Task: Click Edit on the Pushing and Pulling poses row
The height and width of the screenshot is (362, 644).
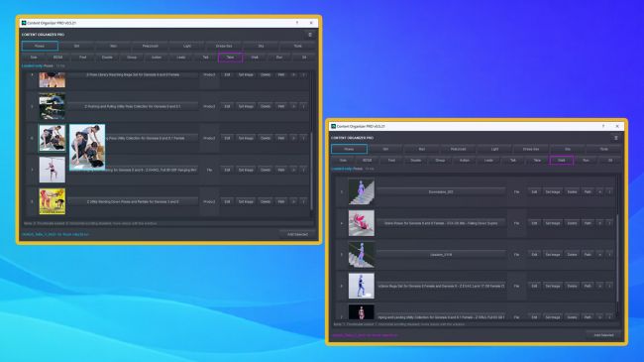Action: (x=227, y=106)
